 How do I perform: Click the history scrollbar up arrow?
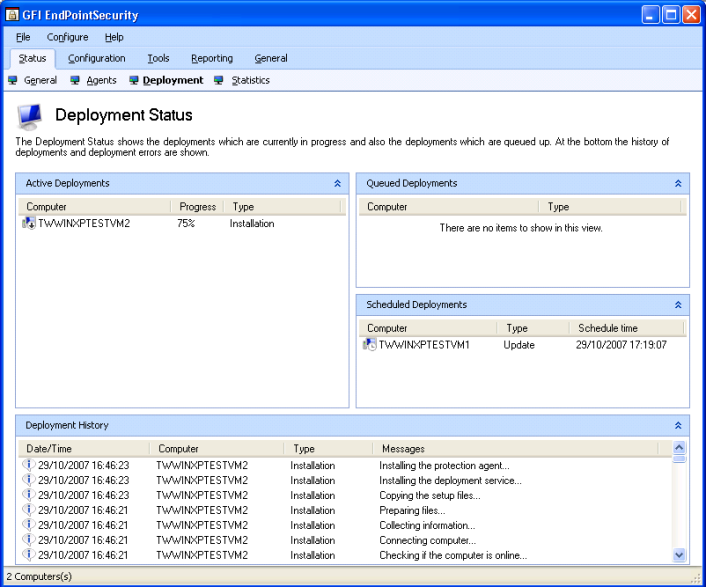[679, 447]
